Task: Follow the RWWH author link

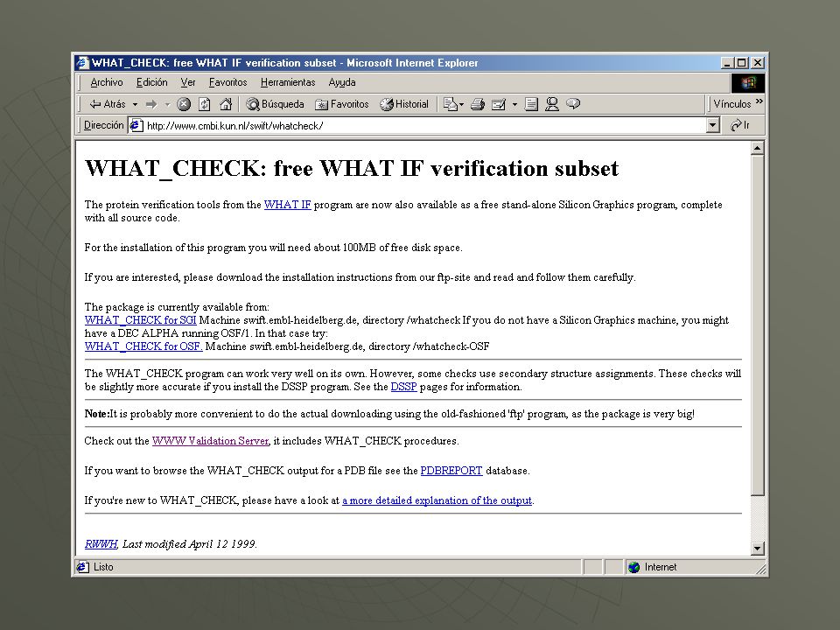Action: pos(101,544)
